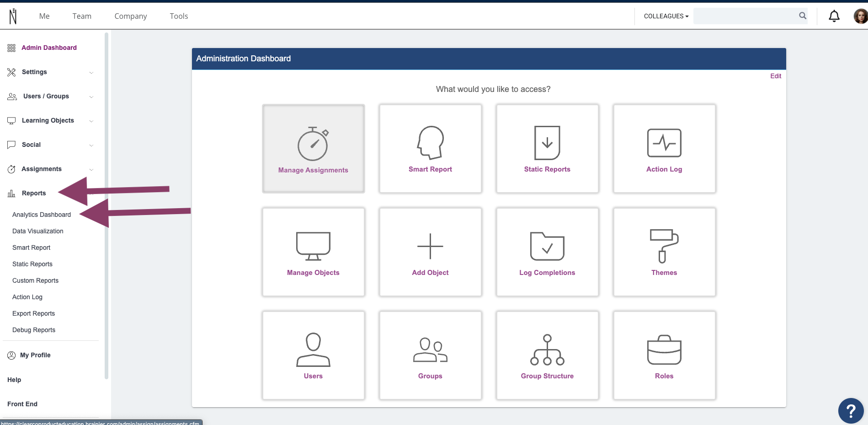Open Custom Reports in sidebar

coord(36,280)
